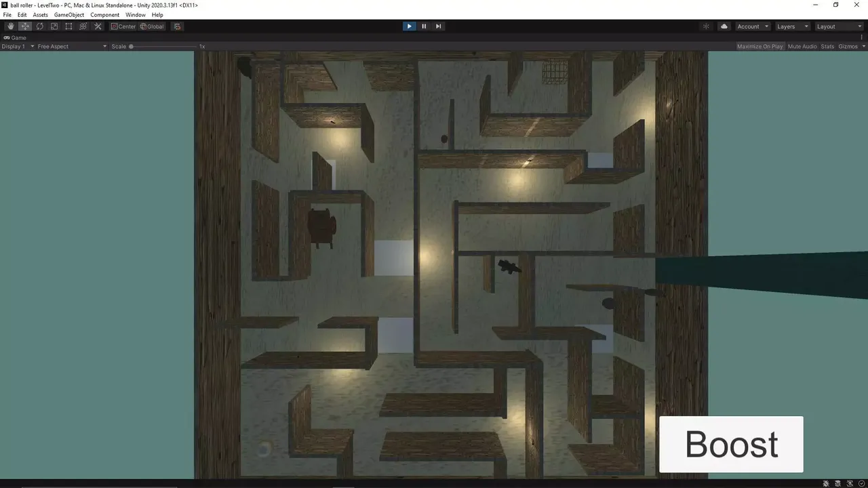Open the Display 1 dropdown
Image resolution: width=868 pixels, height=488 pixels.
[x=18, y=46]
